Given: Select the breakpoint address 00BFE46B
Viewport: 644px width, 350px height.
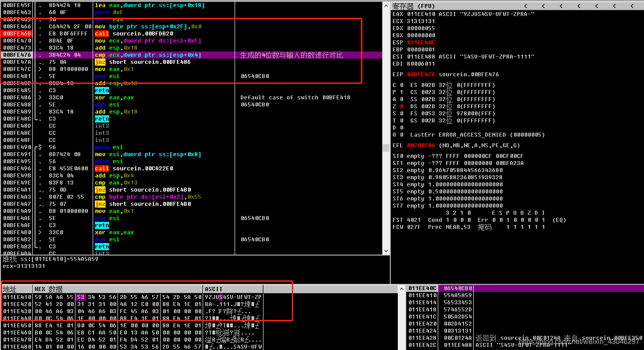Looking at the screenshot, I should [17, 34].
